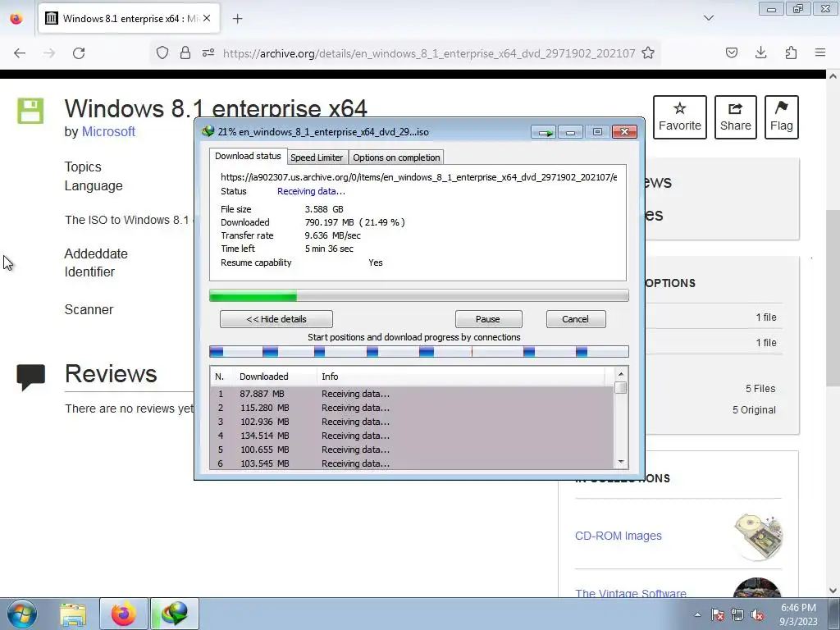Click the muted speaker volume tray icon
Image resolution: width=840 pixels, height=630 pixels.
[757, 614]
